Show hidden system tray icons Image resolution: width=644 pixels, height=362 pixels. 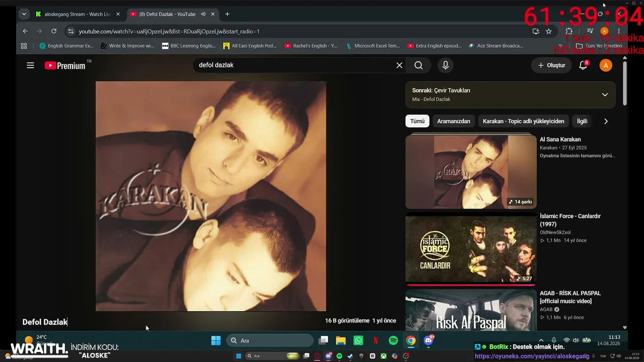click(x=541, y=341)
